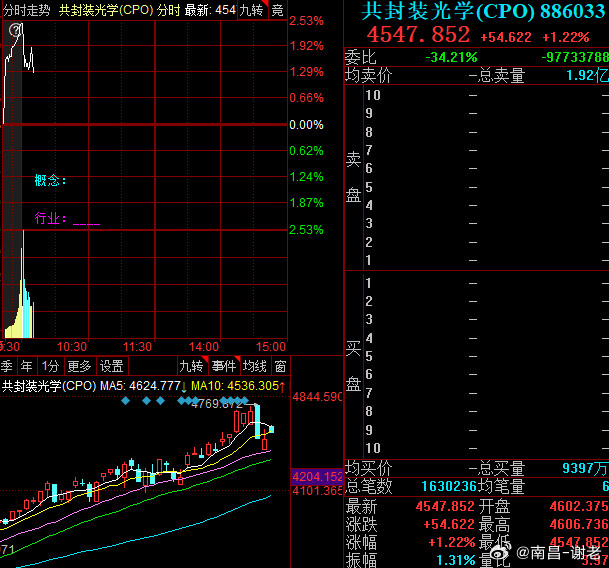This screenshot has width=609, height=568.
Task: Click the green 1.87% axis label
Action: [306, 203]
